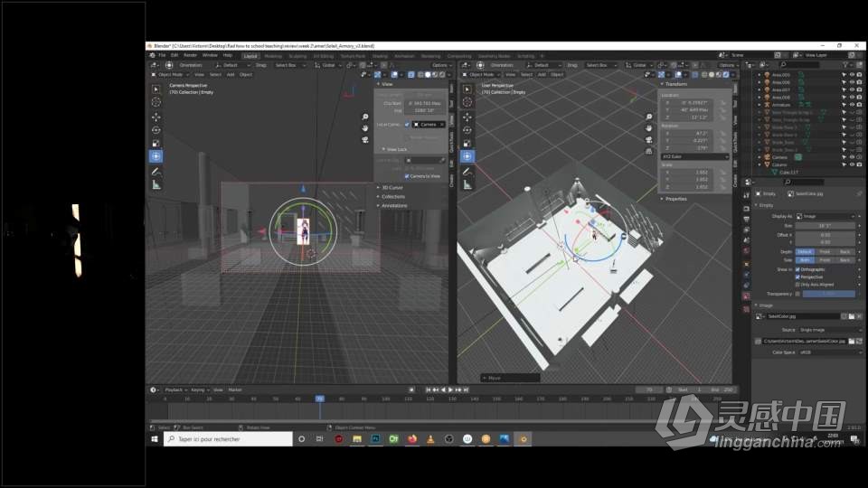This screenshot has width=868, height=488.
Task: Select the Transform tool in left viewport
Action: 156,156
